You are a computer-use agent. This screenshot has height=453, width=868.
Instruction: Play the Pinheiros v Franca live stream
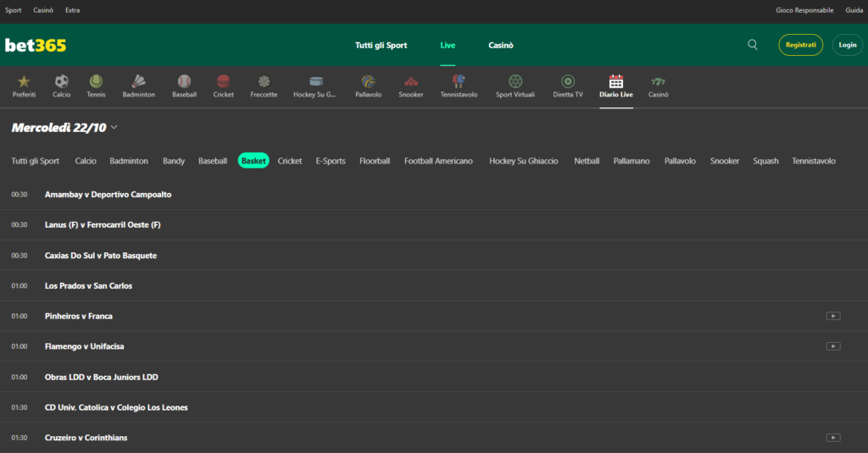click(833, 316)
